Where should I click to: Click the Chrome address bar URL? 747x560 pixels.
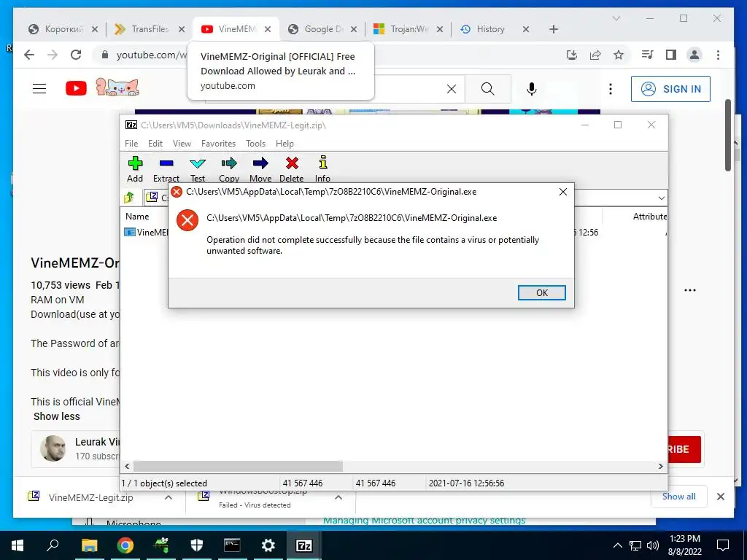coord(152,55)
